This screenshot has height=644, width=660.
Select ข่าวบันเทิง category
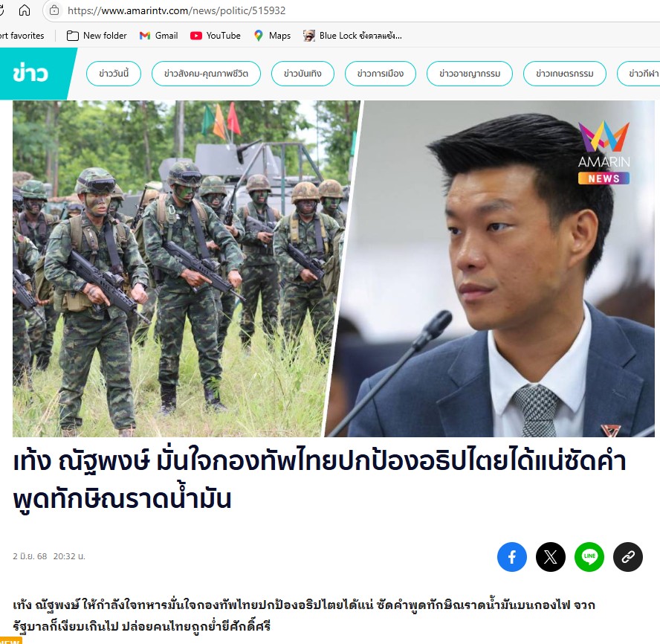[x=302, y=74]
